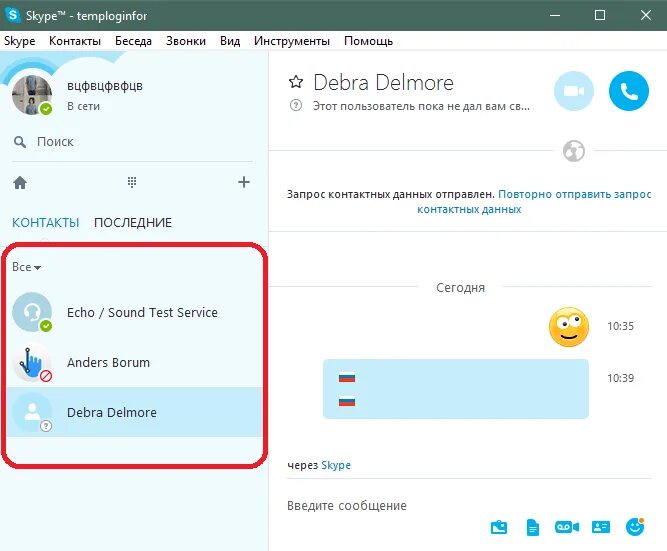Close the Skype window

(x=646, y=15)
